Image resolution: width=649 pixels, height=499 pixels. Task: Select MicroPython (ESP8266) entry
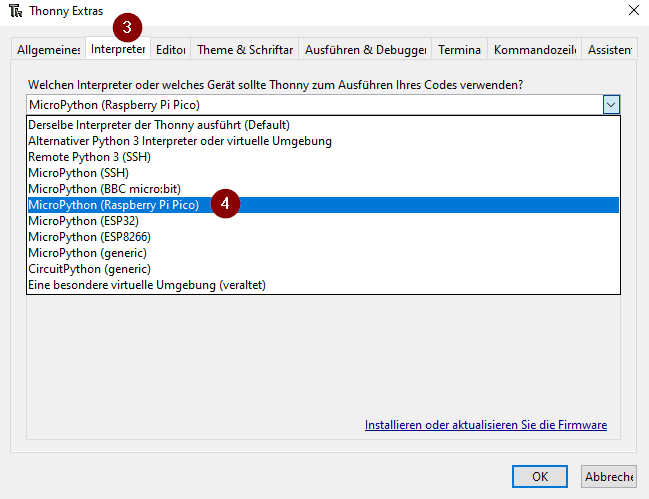pyautogui.click(x=90, y=237)
